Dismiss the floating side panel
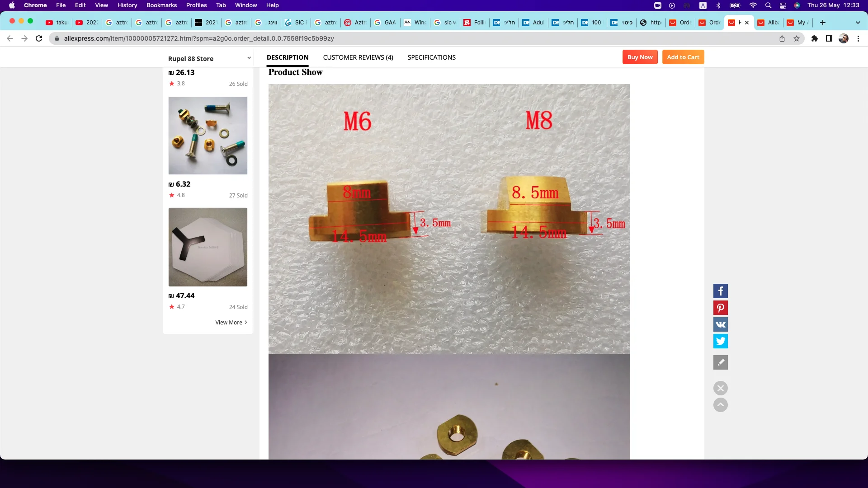This screenshot has height=488, width=868. (x=720, y=388)
